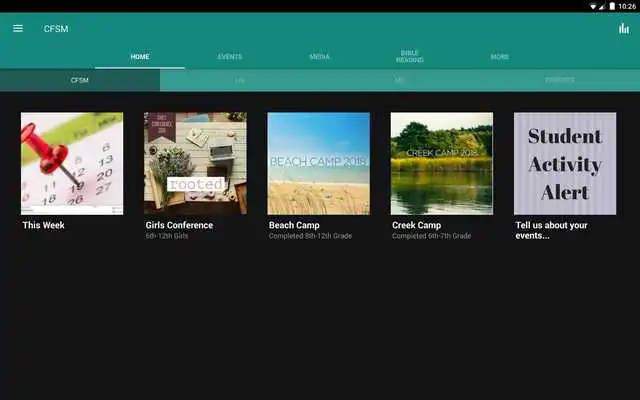This screenshot has height=400, width=640.
Task: Open the Creek Camp 2018 image
Action: (441, 163)
